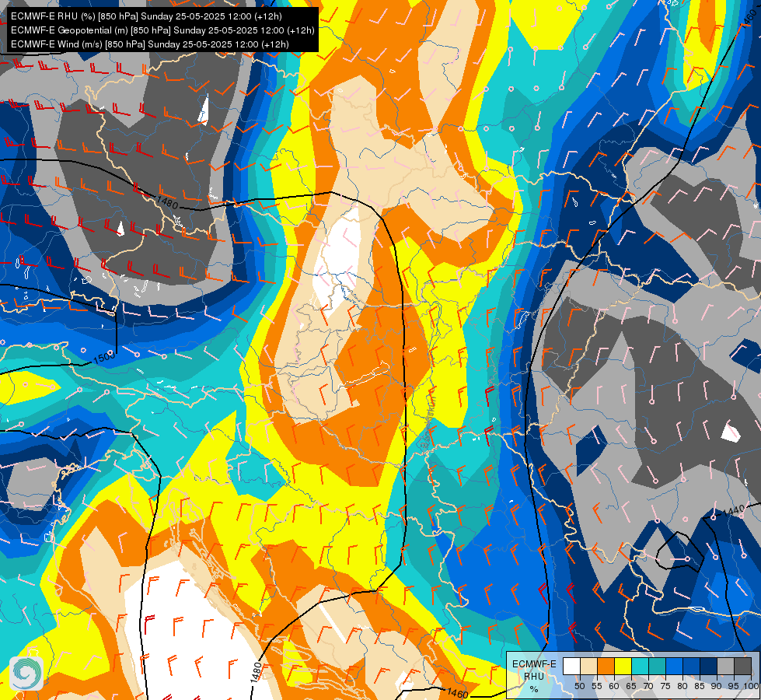761x700 pixels.
Task: Click the '85' legend scale value
Action: (x=700, y=686)
